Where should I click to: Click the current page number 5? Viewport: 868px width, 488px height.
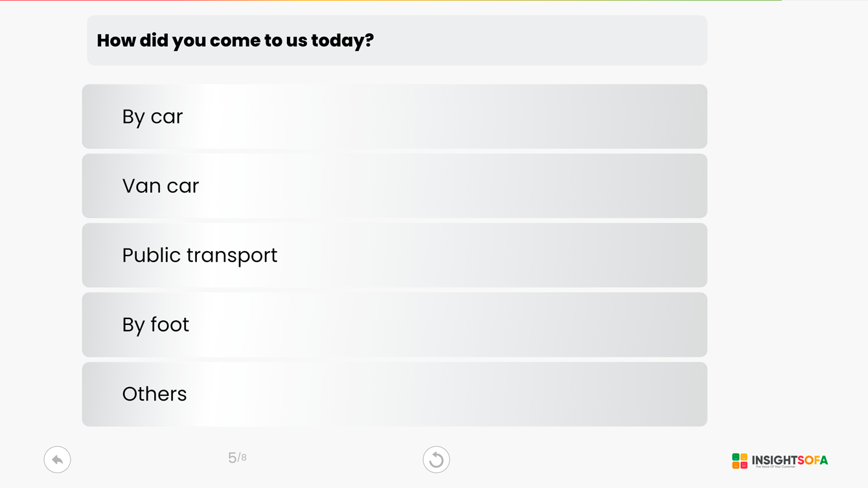pos(232,458)
